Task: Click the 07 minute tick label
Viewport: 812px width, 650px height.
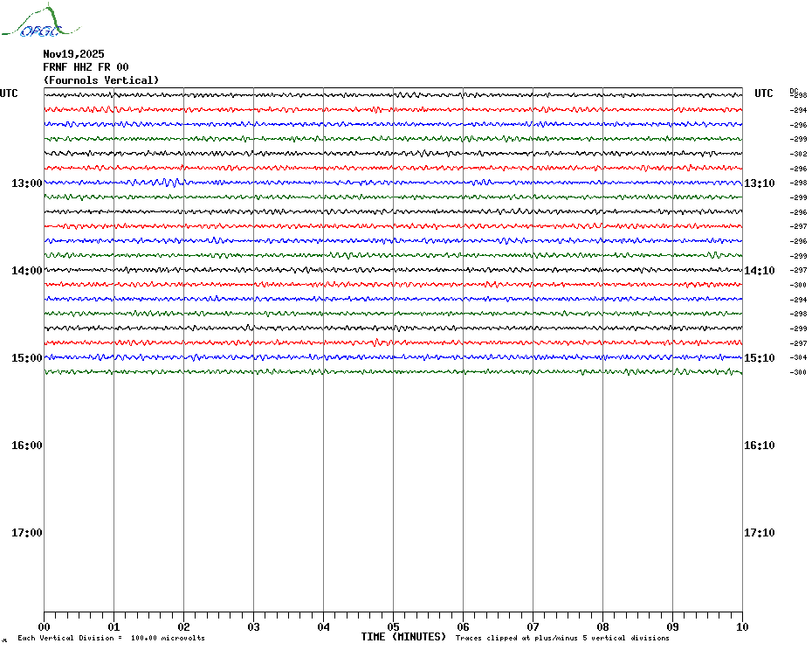Action: (533, 626)
